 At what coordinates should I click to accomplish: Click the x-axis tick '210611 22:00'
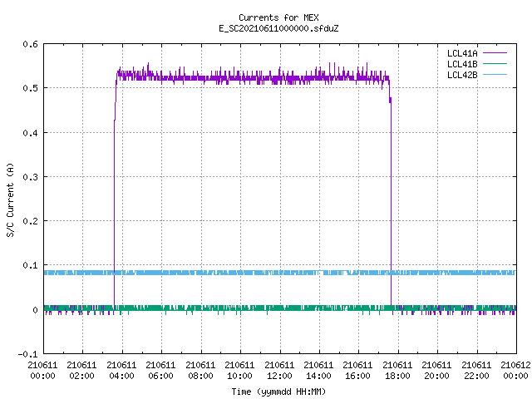click(476, 371)
